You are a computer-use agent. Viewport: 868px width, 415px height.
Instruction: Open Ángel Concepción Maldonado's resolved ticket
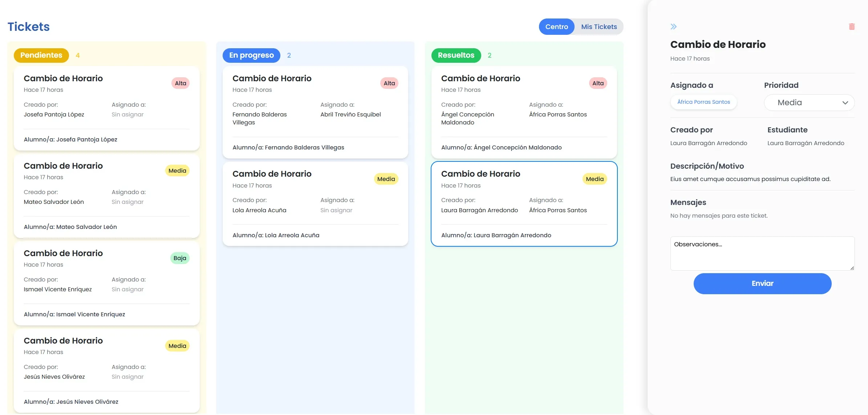click(x=524, y=112)
